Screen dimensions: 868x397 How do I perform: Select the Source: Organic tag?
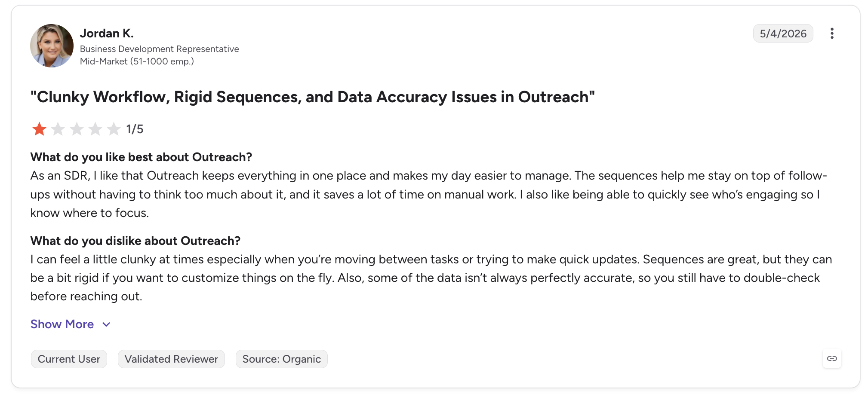coord(281,359)
